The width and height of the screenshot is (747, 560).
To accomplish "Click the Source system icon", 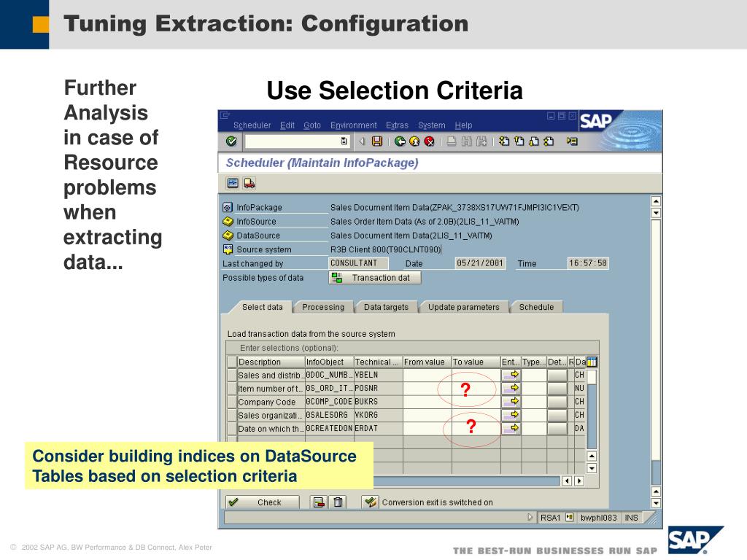I will (228, 249).
